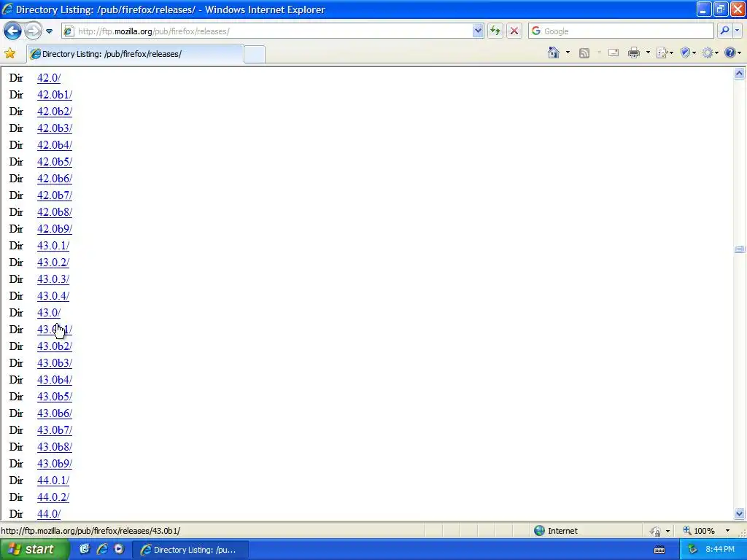Open the 44.0.2/ directory link
Screen dimensions: 747x560
coord(53,497)
